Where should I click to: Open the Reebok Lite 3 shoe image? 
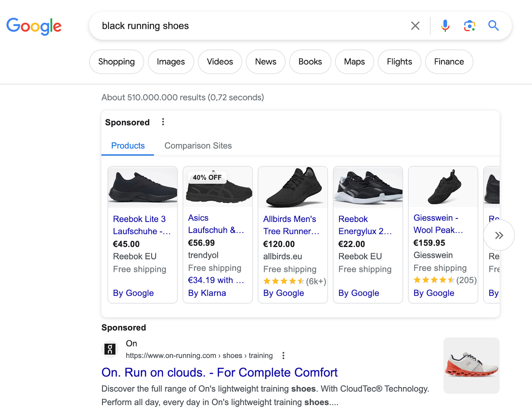click(143, 187)
